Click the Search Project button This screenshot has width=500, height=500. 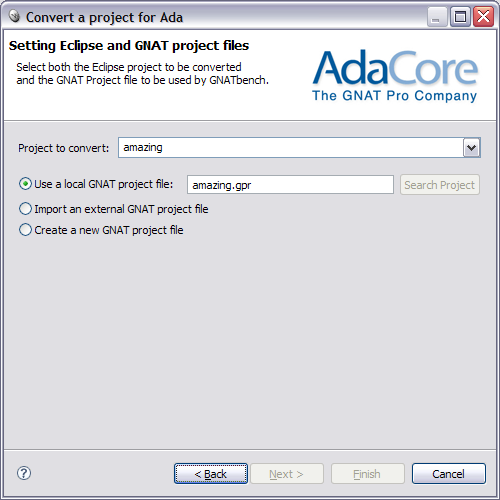tap(440, 185)
